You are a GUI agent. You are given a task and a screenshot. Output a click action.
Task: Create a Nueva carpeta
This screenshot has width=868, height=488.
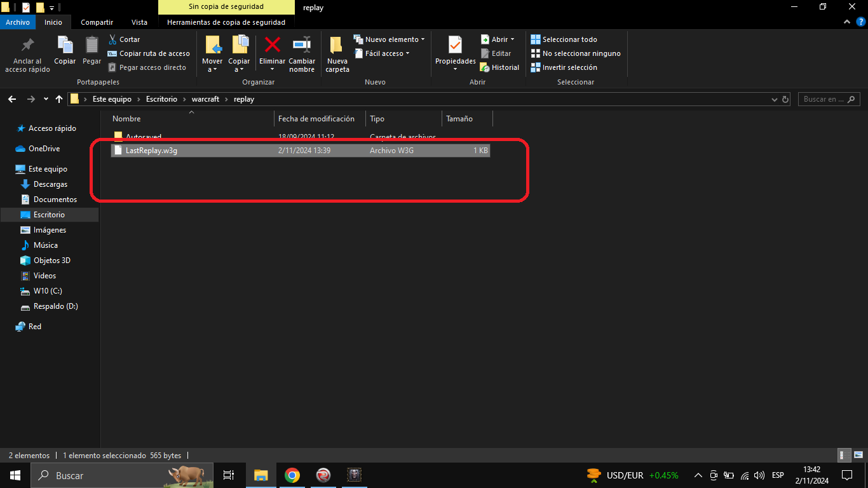[337, 53]
